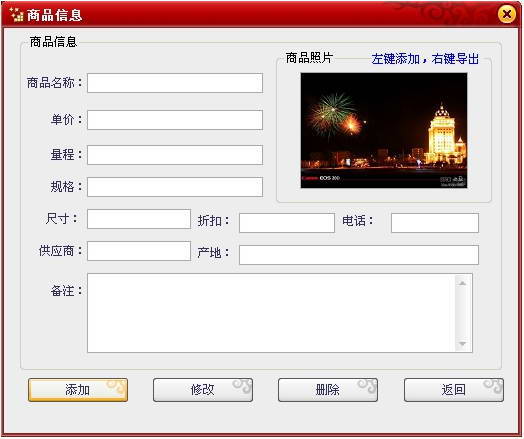Viewport: 524px width, 439px height.
Task: Click the 商品名称 label
Action: (x=54, y=83)
